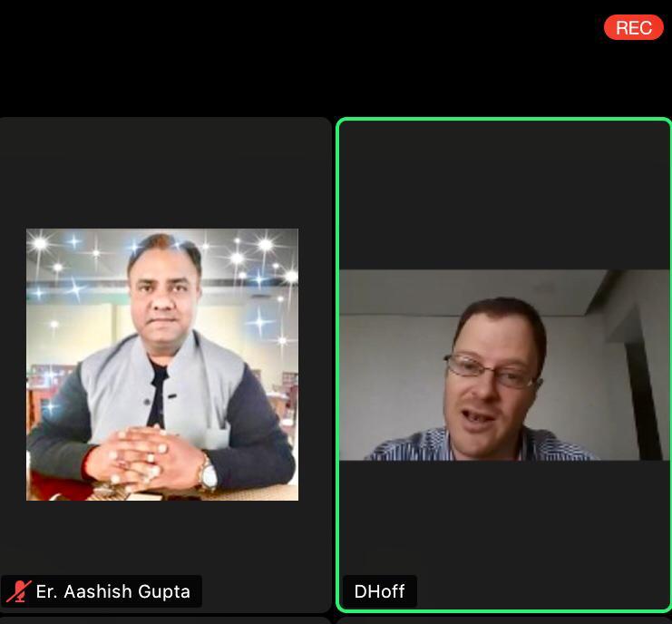The image size is (672, 624).
Task: Click Aashish Gupta's face in his profile photo
Action: click(x=164, y=291)
